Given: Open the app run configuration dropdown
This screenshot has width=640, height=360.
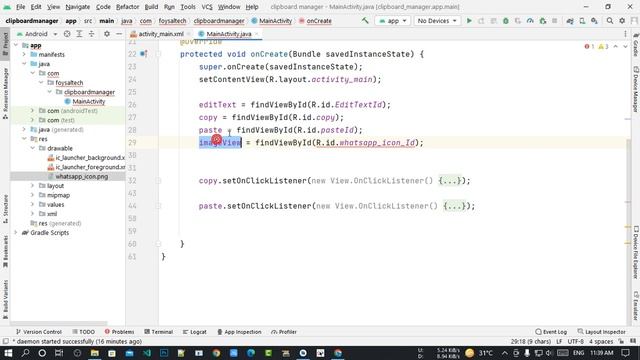Looking at the screenshot, I should click(x=392, y=20).
